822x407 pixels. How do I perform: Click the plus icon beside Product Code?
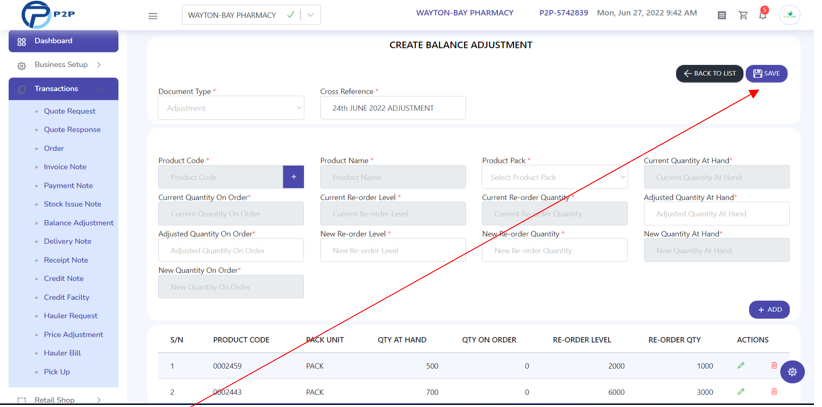tap(294, 177)
